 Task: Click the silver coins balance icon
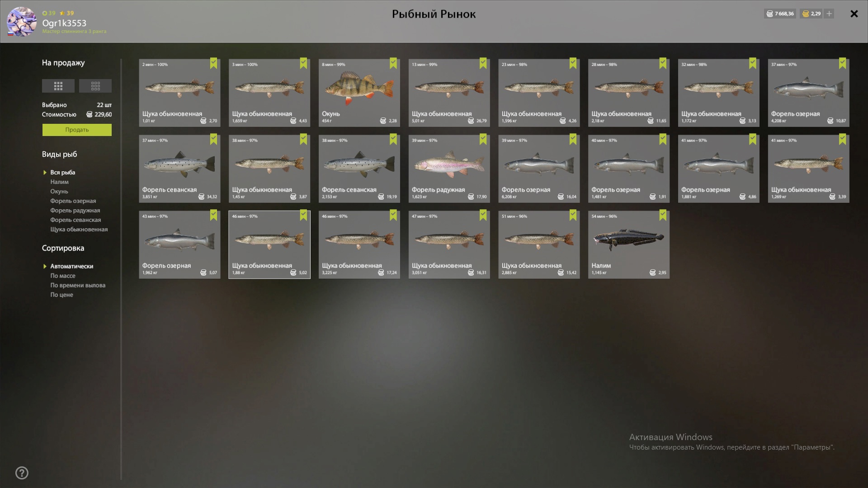click(769, 14)
